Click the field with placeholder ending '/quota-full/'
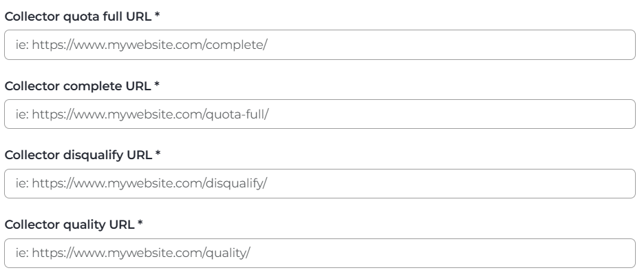Image resolution: width=644 pixels, height=277 pixels. tap(319, 114)
